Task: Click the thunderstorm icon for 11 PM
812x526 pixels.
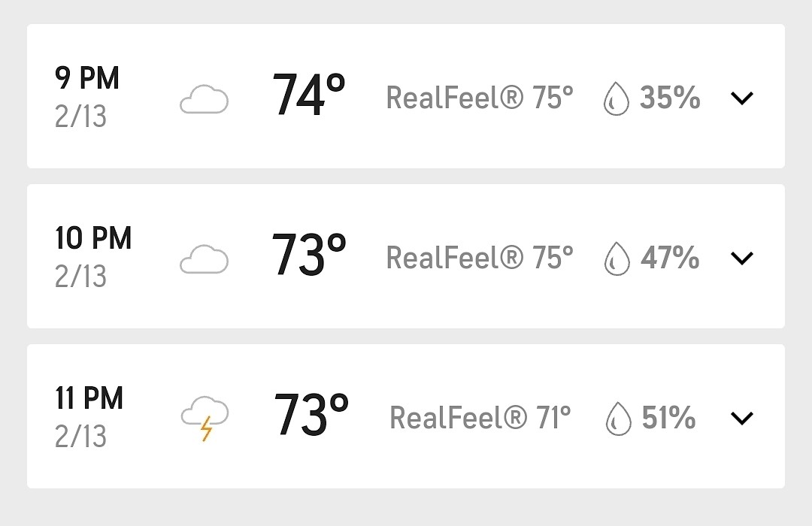Action: click(205, 420)
